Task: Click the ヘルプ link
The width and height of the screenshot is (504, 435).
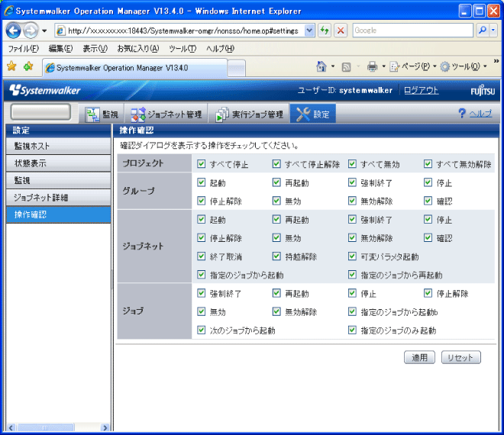Action: coord(480,114)
